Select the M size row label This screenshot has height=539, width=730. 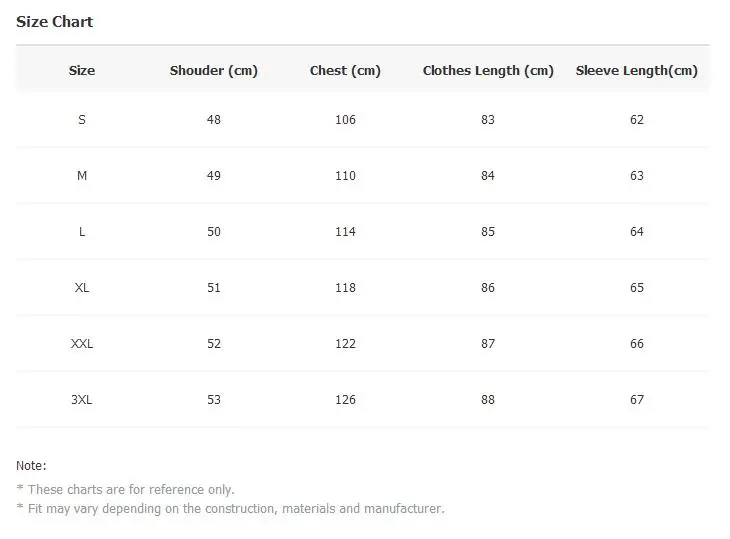pyautogui.click(x=82, y=175)
